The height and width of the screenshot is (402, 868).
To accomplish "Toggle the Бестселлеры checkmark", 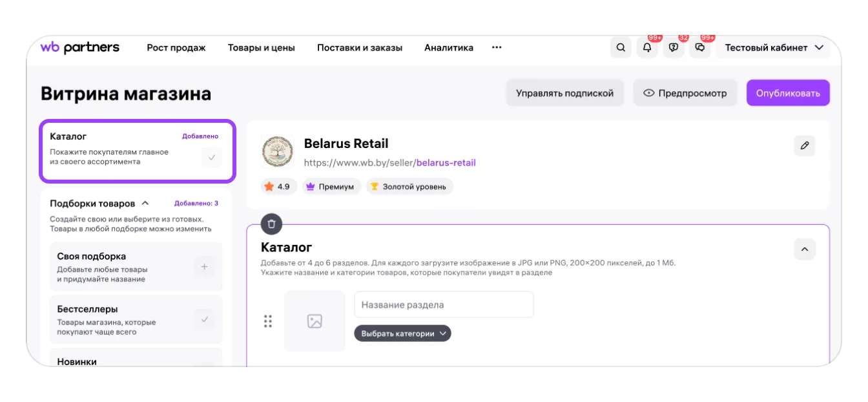I will pos(205,319).
